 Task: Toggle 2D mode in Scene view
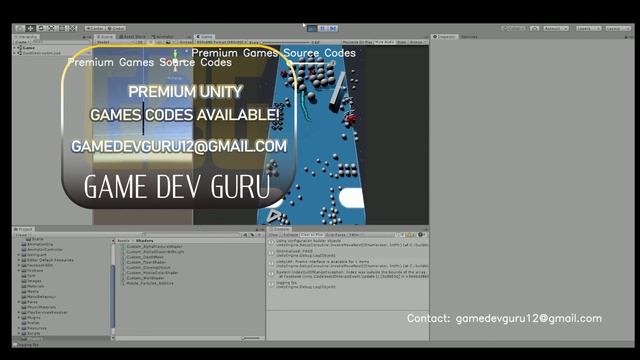pos(141,42)
